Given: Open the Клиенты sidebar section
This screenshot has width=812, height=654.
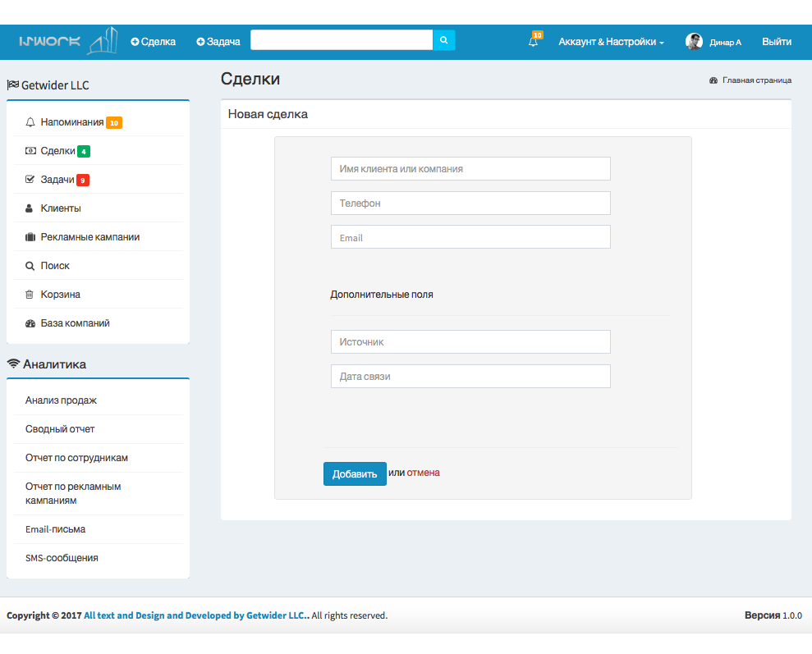Looking at the screenshot, I should (x=61, y=208).
